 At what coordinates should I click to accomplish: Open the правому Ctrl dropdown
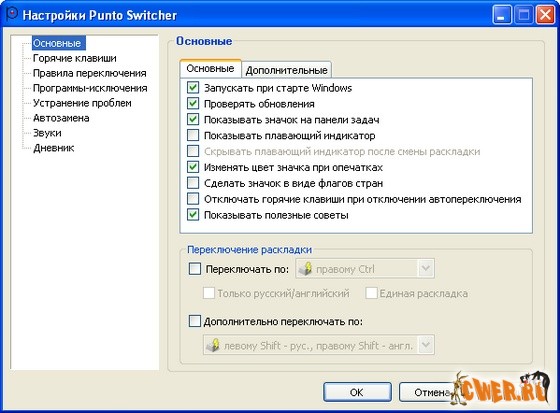click(426, 269)
